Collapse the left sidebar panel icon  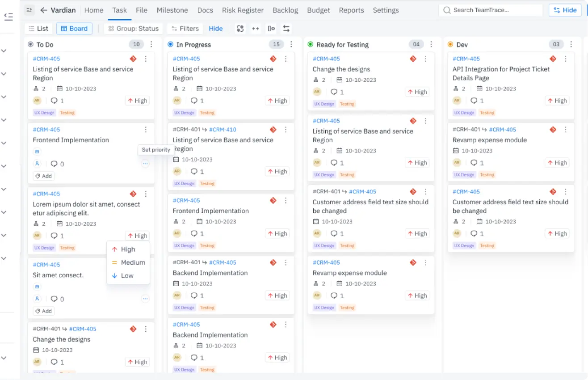(x=8, y=17)
